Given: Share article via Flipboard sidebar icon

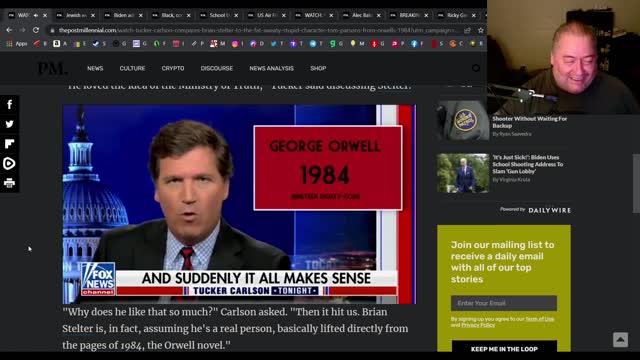Looking at the screenshot, I should point(9,144).
